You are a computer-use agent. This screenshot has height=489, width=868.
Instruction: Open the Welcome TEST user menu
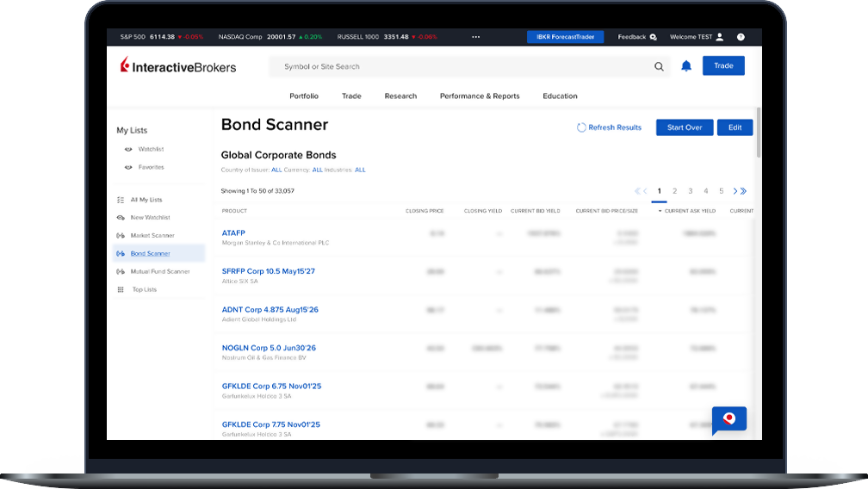pyautogui.click(x=696, y=37)
